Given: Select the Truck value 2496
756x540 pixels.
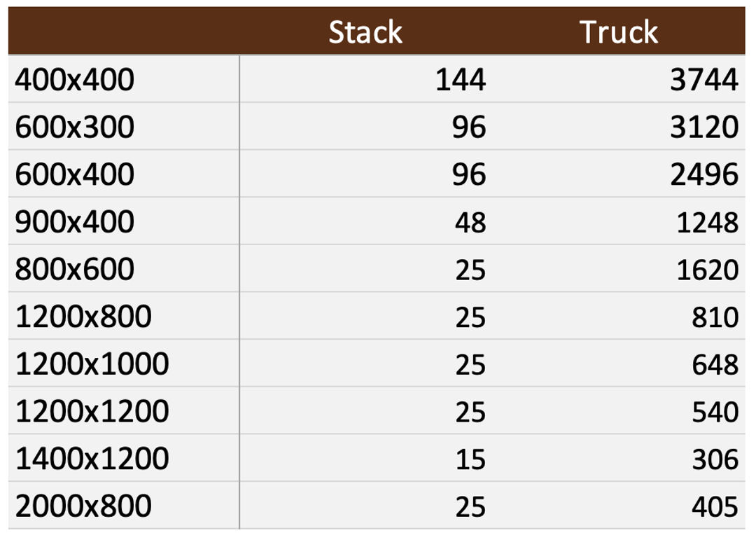Looking at the screenshot, I should click(x=703, y=174).
